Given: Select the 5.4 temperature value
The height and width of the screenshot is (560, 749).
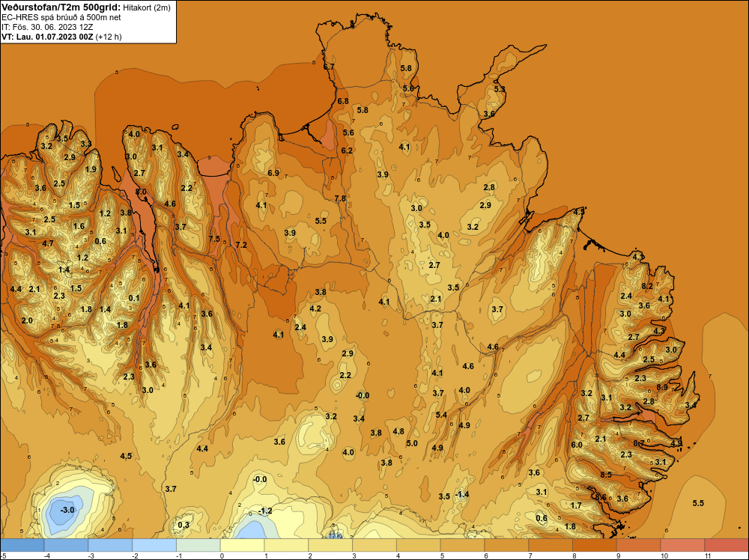Looking at the screenshot, I should 441,415.
